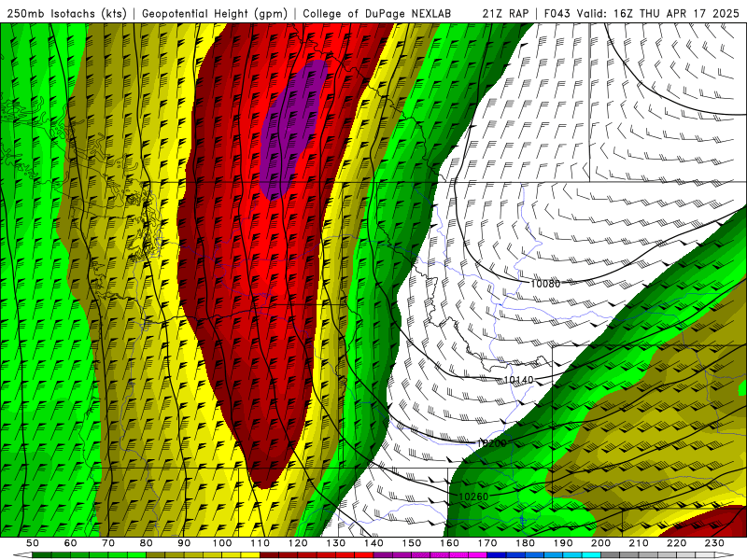This screenshot has height=560, width=747.
Task: Click the bright yellow legend swatch left of 110
Action: click(250, 554)
